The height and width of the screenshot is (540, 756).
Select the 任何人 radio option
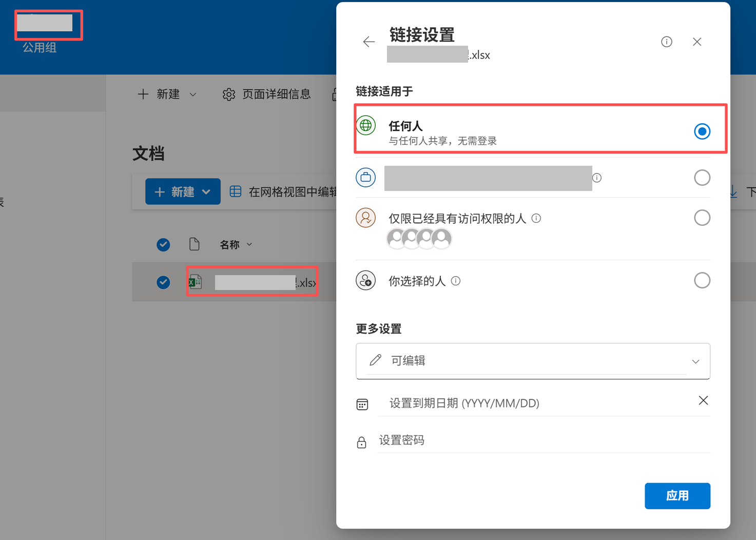point(702,131)
